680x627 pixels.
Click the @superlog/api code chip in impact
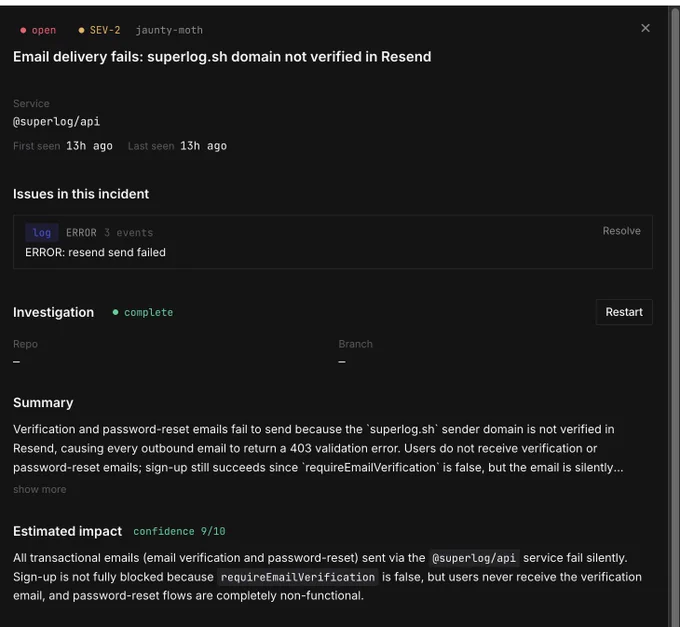coord(474,558)
